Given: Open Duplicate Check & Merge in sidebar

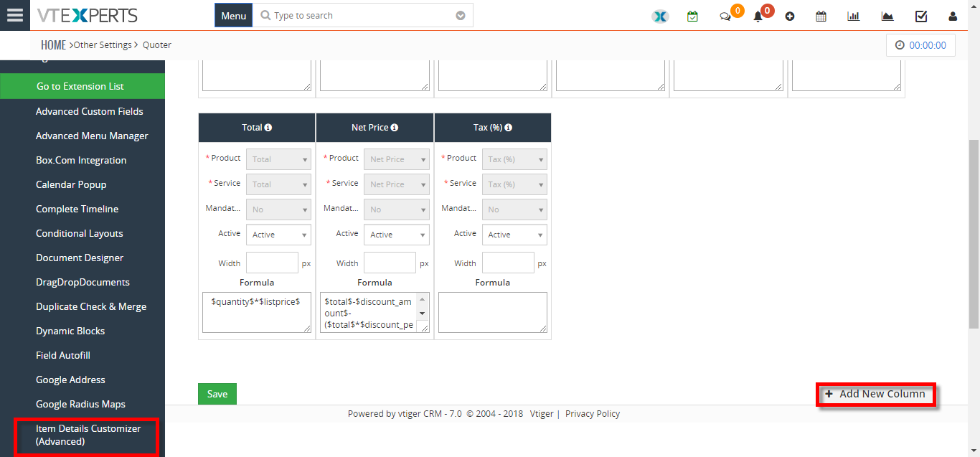Looking at the screenshot, I should (x=91, y=306).
